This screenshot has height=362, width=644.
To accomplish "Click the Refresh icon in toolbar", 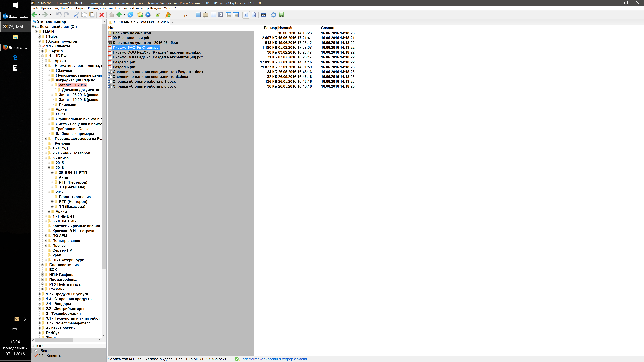I will [x=130, y=15].
